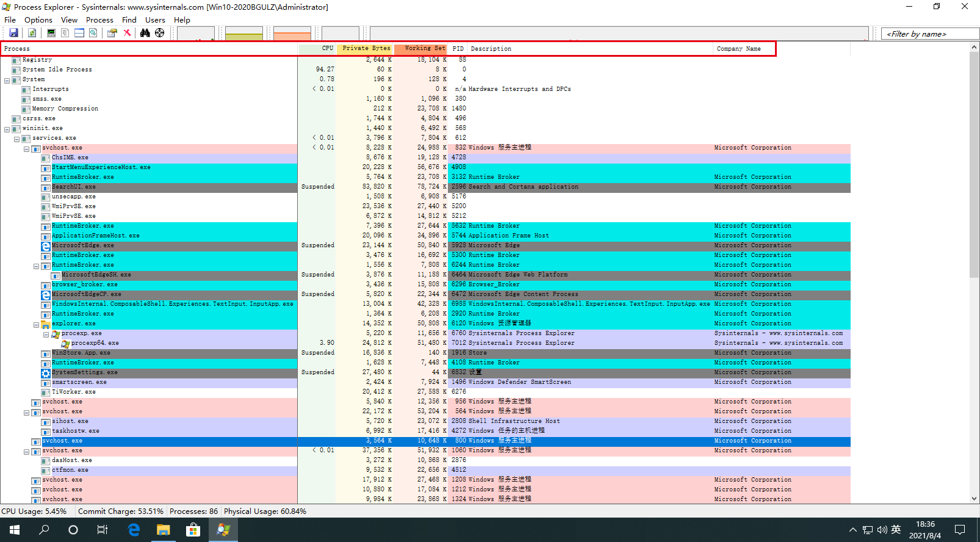
Task: Collapse svchost.exe PID 564 node
Action: click(27, 412)
